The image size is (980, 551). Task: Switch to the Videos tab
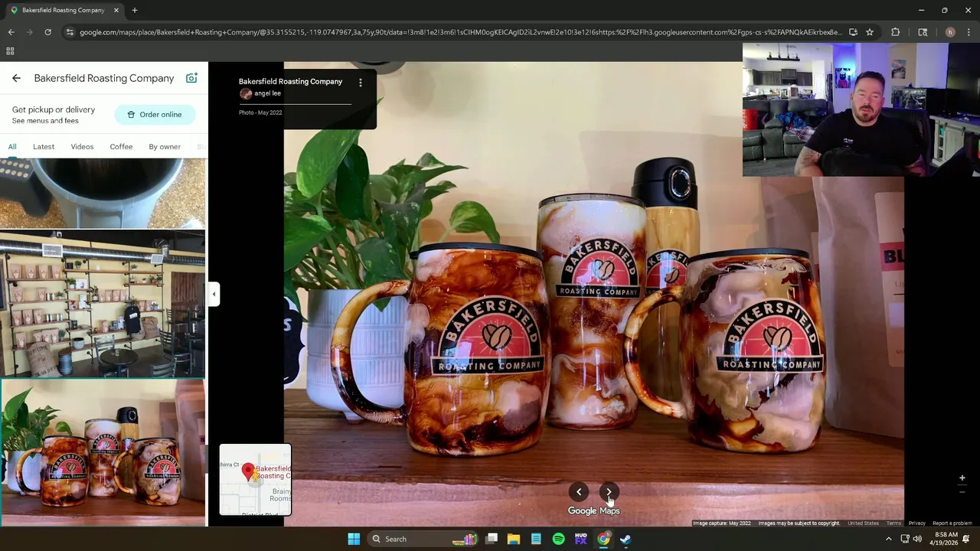pos(82,147)
